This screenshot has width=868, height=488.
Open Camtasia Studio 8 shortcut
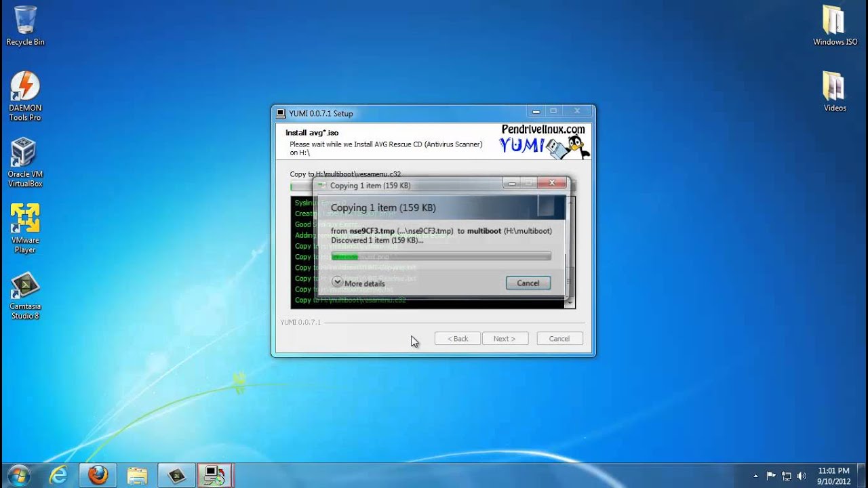pos(25,295)
